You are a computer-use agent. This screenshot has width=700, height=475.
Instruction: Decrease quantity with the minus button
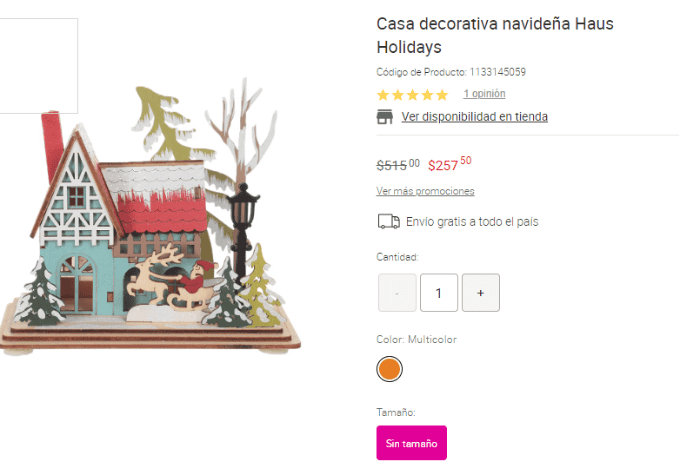pos(397,293)
